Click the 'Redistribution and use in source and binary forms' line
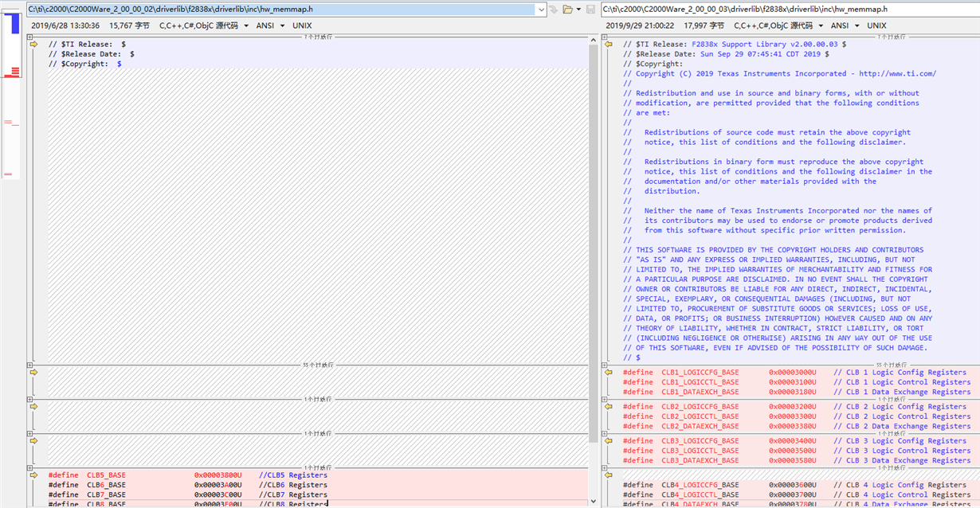980x508 pixels. (x=770, y=93)
